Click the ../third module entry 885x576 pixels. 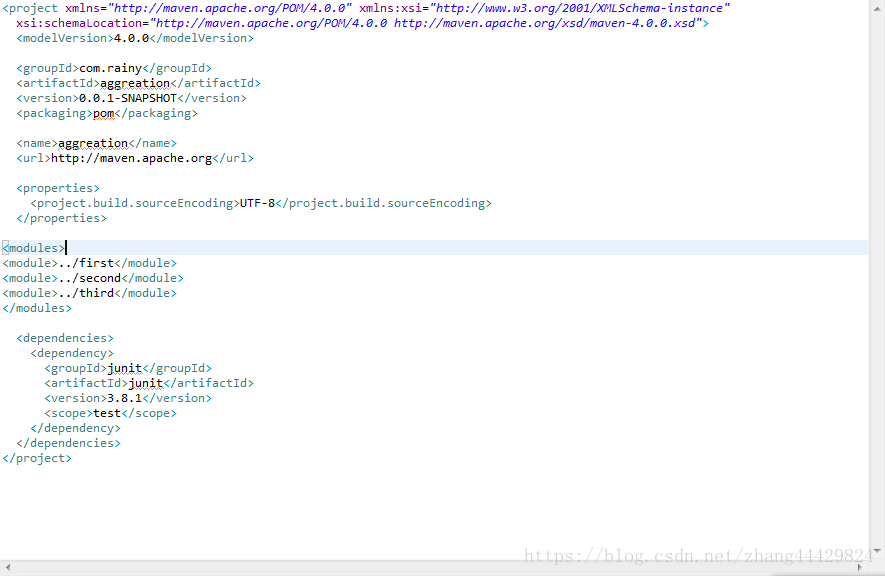(86, 293)
